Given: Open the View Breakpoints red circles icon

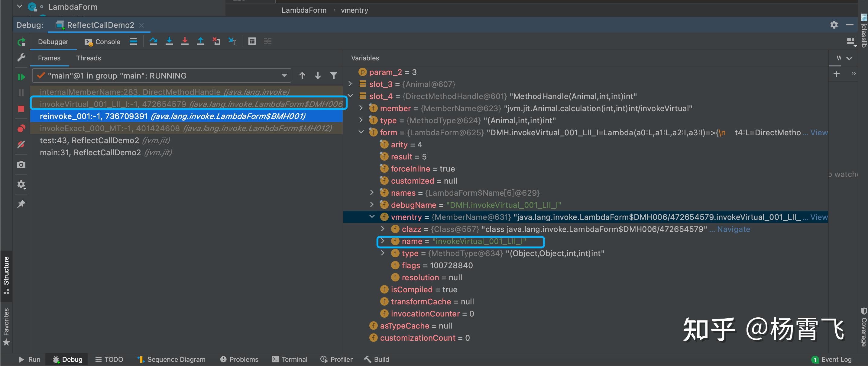Looking at the screenshot, I should tap(21, 129).
